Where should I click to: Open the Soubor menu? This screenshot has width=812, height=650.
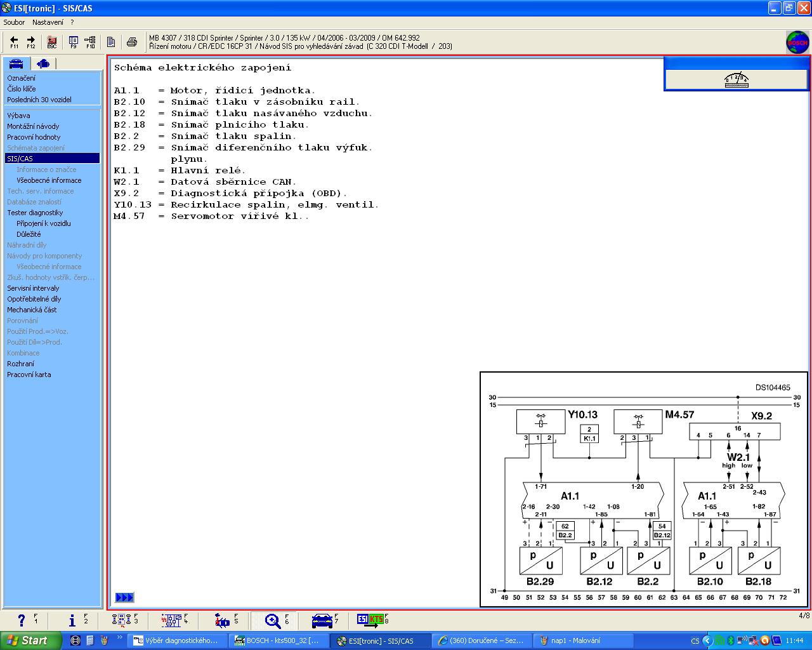[x=14, y=22]
